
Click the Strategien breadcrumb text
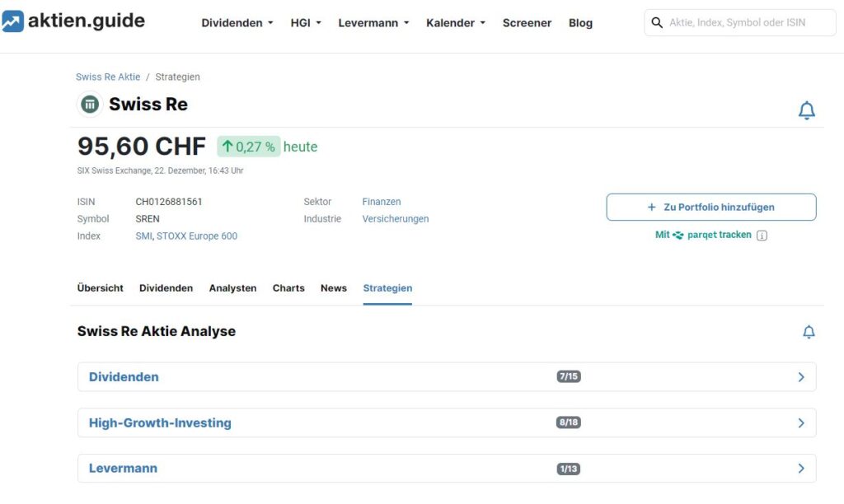click(178, 77)
